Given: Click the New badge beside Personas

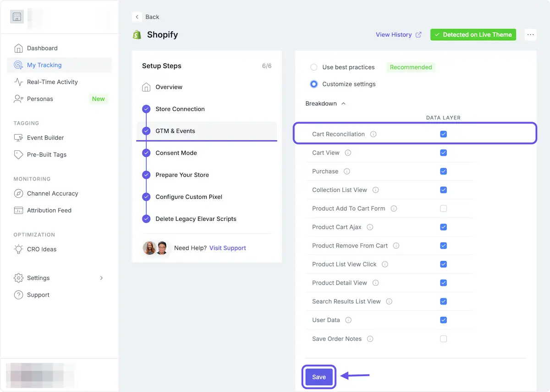Looking at the screenshot, I should tap(99, 99).
